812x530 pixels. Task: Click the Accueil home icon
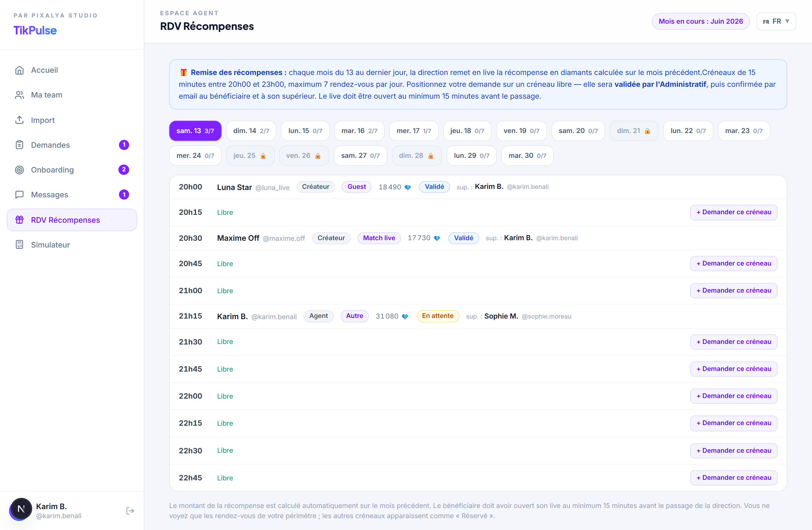(19, 70)
